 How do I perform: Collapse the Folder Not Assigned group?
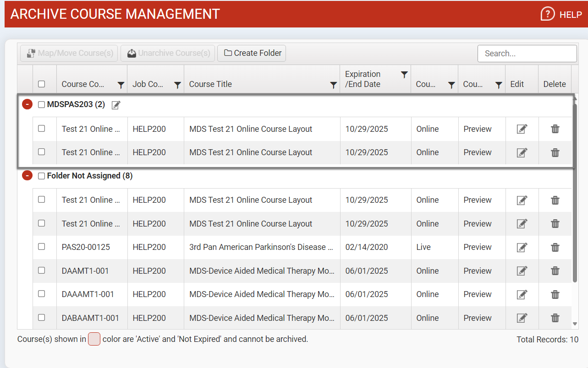(27, 176)
